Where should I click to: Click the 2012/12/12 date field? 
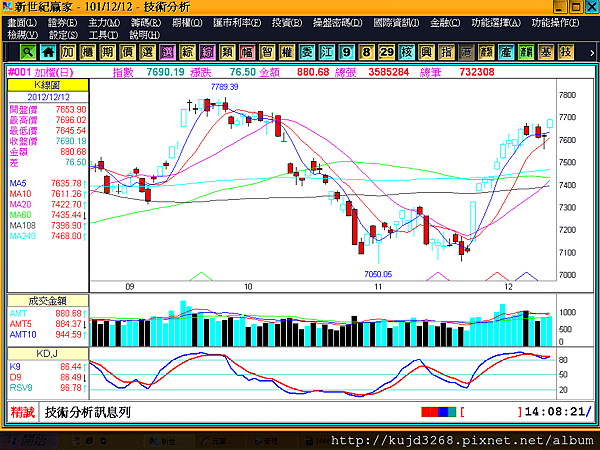48,97
